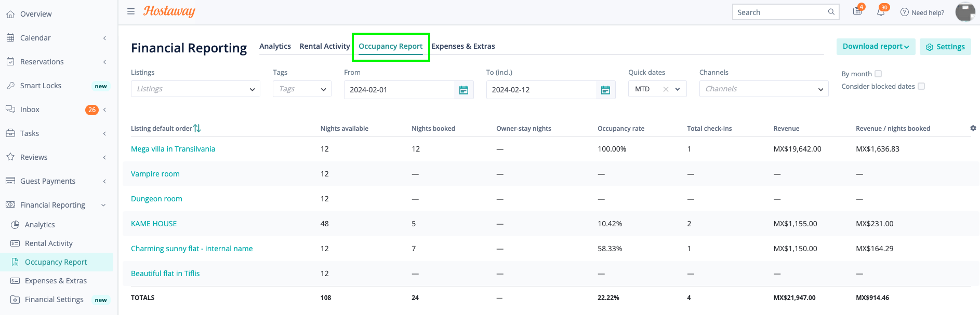The height and width of the screenshot is (315, 980).
Task: Open the notifications bell icon
Action: pyautogui.click(x=881, y=12)
